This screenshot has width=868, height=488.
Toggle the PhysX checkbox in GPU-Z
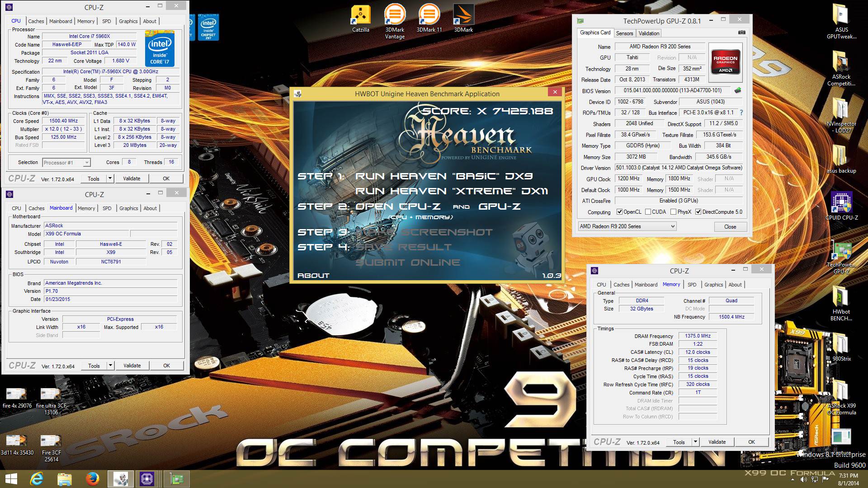click(674, 212)
